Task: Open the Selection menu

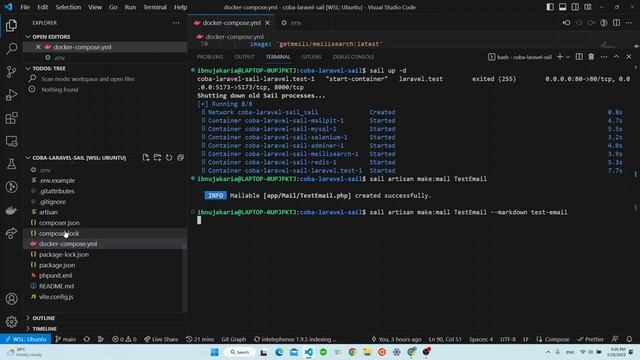Action: coord(68,7)
